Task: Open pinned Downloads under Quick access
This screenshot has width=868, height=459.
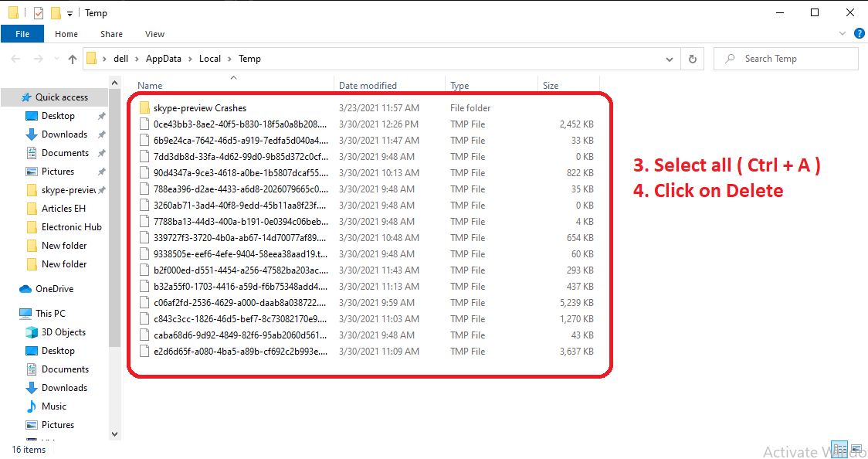Action: point(64,134)
